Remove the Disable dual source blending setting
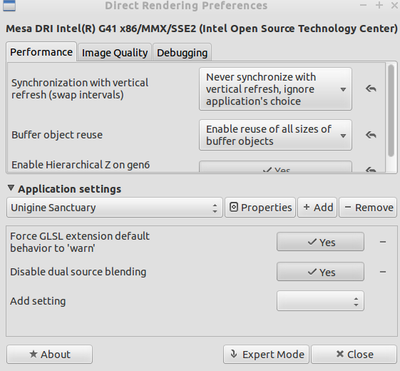Screen dimensions: 400x371 (x=383, y=272)
